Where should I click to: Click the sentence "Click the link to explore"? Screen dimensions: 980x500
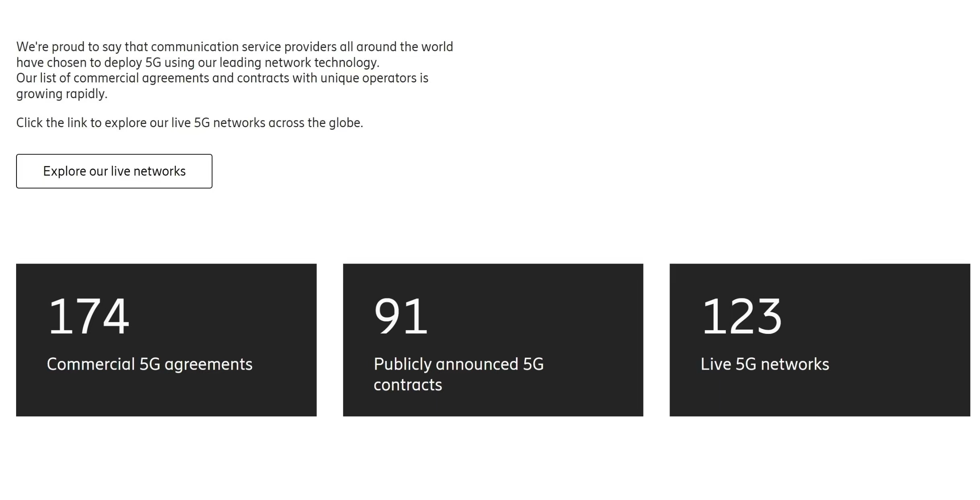click(x=189, y=123)
